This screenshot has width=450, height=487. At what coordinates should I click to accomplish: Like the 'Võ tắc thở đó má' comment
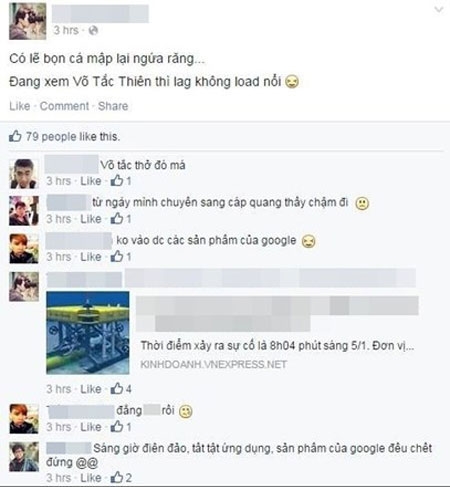click(x=91, y=181)
